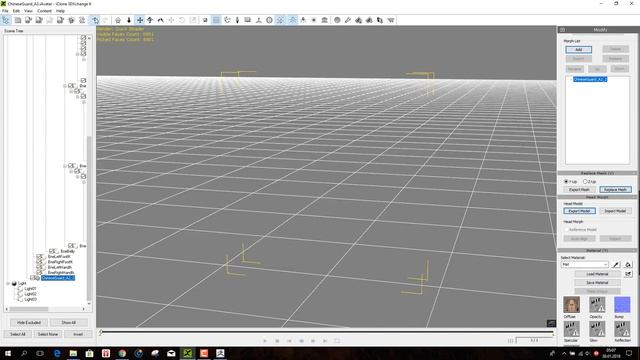The image size is (640, 360).
Task: Click the Show All button
Action: [x=69, y=322]
